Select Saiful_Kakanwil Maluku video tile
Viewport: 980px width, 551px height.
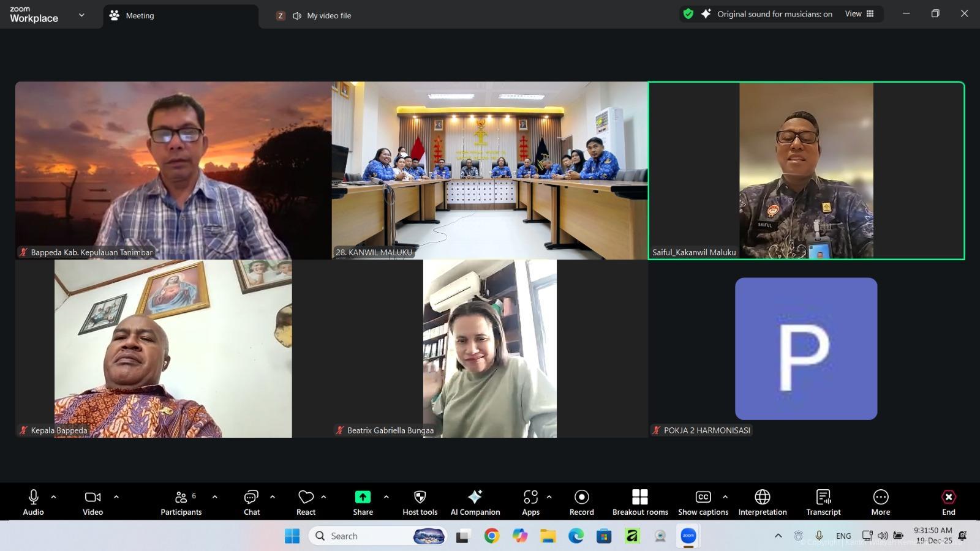point(806,171)
